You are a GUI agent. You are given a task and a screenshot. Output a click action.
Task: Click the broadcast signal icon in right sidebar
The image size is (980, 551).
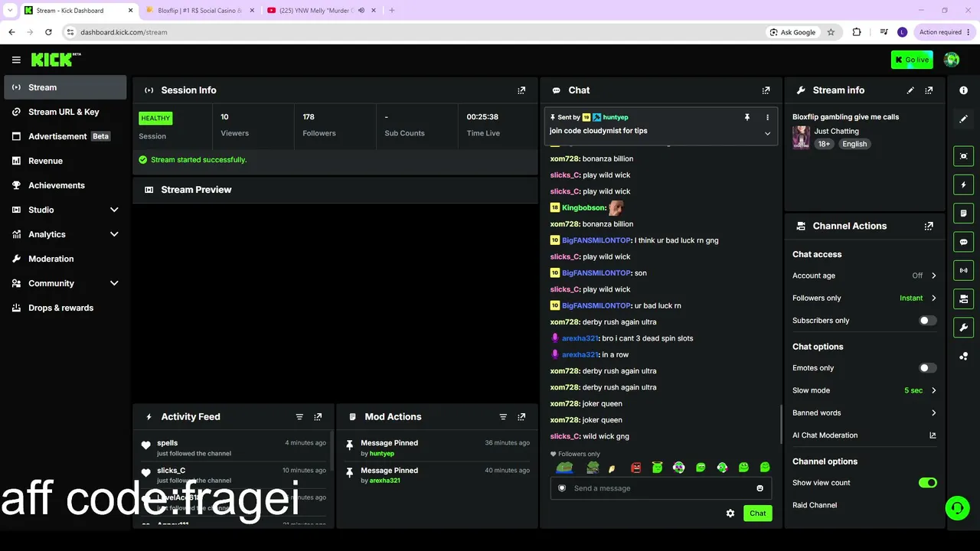pyautogui.click(x=963, y=270)
